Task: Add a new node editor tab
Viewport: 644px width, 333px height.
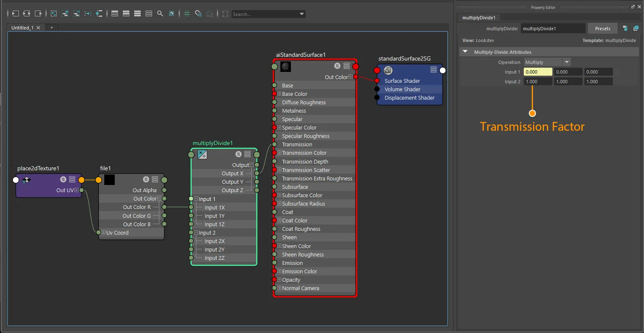Action: 52,27
